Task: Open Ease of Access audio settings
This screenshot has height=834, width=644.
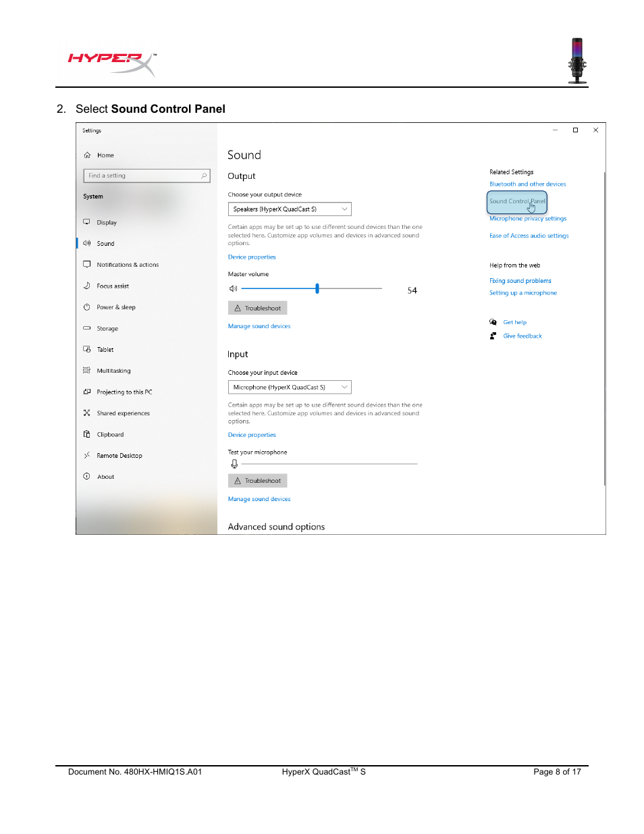Action: point(529,236)
